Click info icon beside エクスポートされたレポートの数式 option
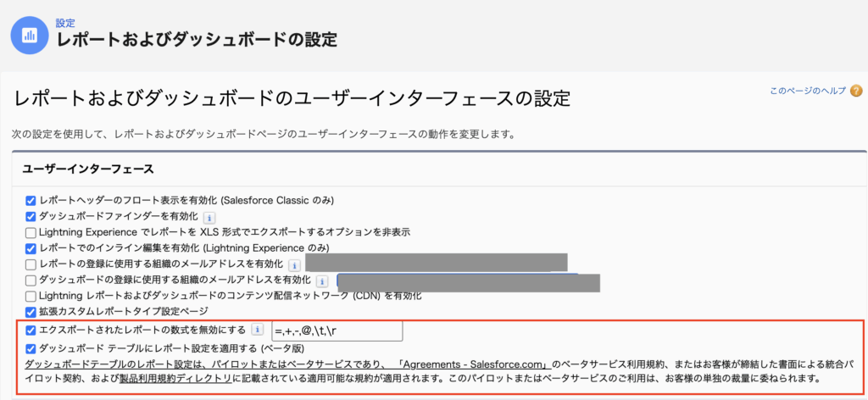868x400 pixels. [258, 330]
